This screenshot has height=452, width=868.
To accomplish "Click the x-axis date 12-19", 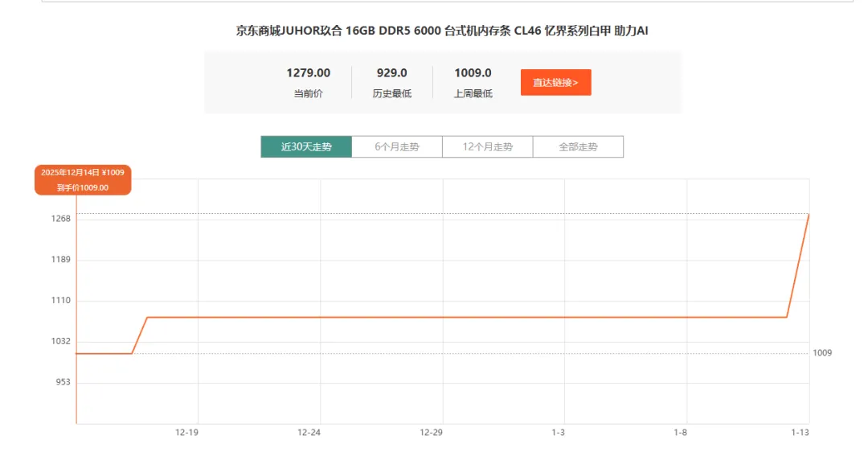I will [186, 433].
